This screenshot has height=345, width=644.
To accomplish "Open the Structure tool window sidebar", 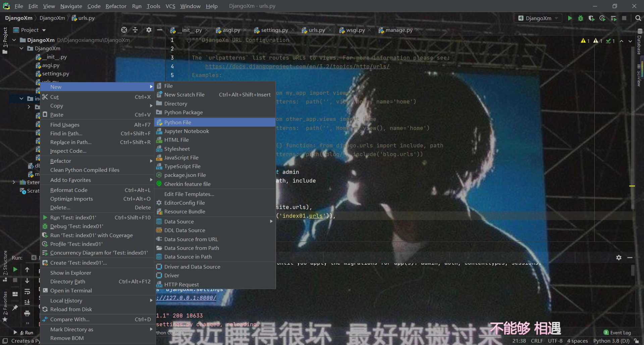I will point(5,266).
